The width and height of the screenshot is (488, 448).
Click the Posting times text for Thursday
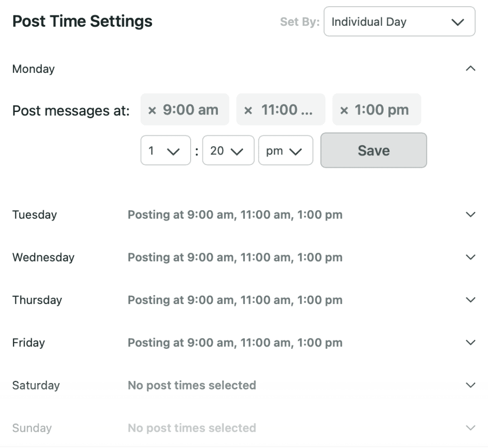pyautogui.click(x=234, y=300)
